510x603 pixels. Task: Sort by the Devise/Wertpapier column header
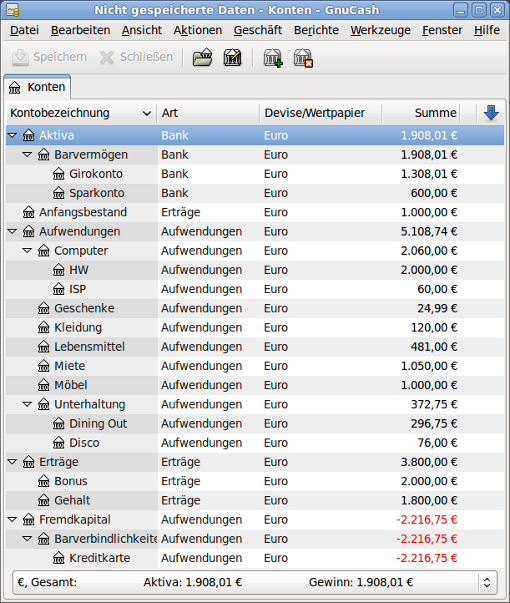coord(321,113)
